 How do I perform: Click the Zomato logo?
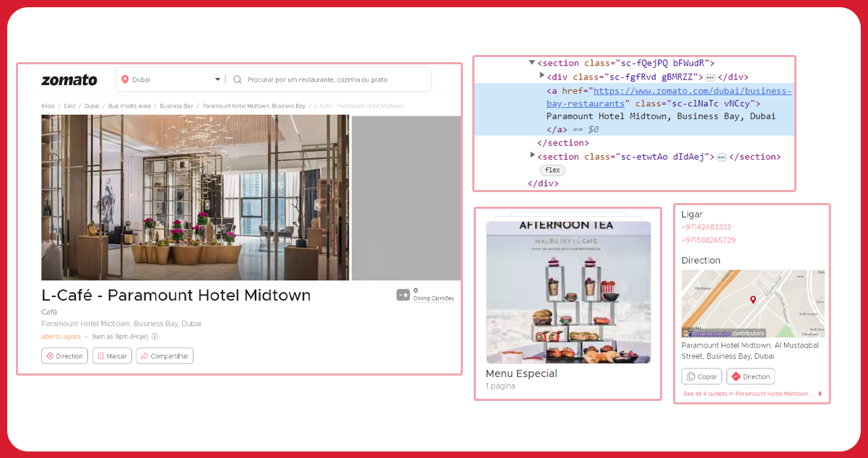coord(69,79)
